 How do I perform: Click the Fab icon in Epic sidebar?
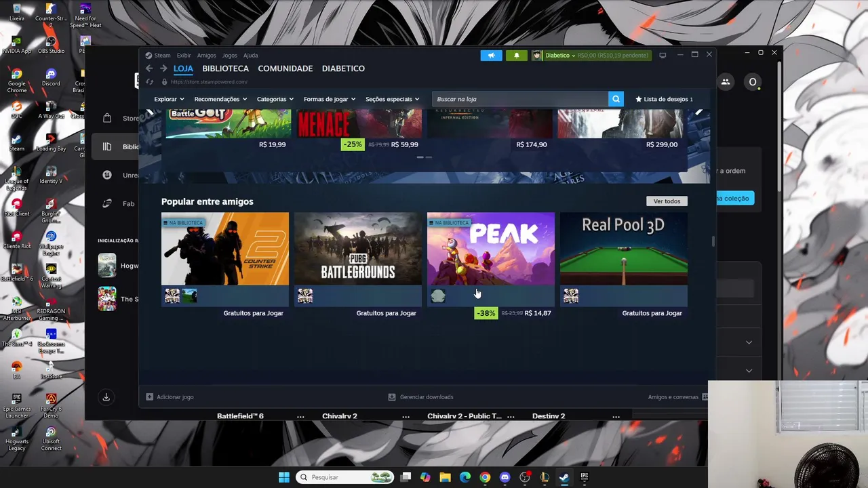(106, 203)
